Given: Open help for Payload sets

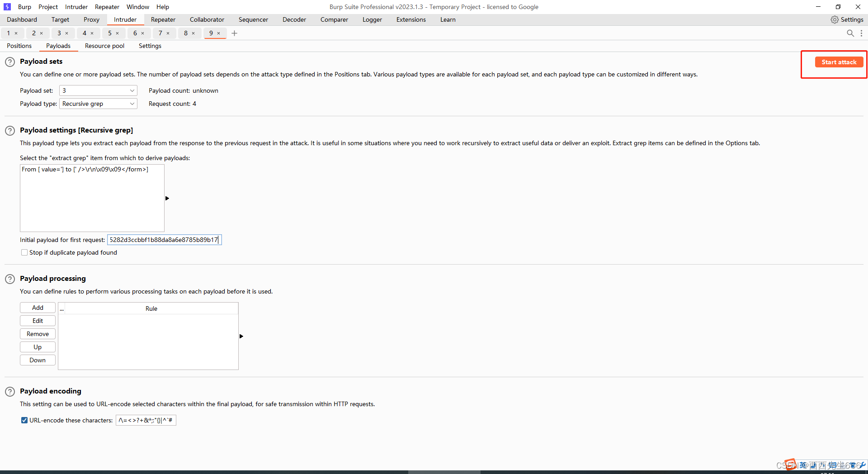Looking at the screenshot, I should [x=10, y=62].
